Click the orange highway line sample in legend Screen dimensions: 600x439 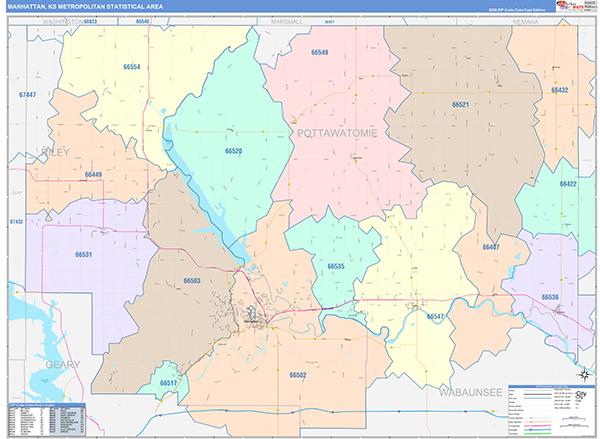pyautogui.click(x=538, y=422)
